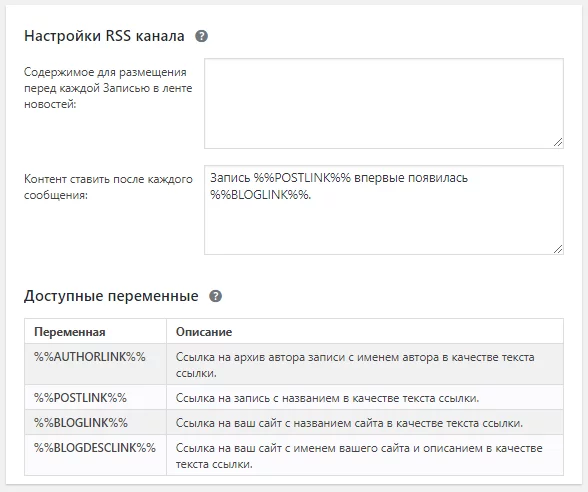The width and height of the screenshot is (588, 492).
Task: Click textarea containing Запись %%POSTLINK%% text
Action: (x=384, y=210)
